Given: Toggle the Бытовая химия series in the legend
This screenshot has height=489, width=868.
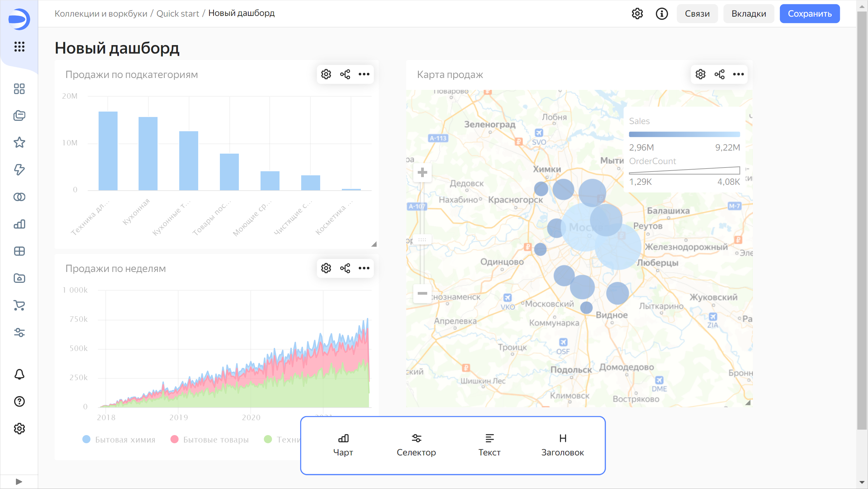Looking at the screenshot, I should point(119,439).
